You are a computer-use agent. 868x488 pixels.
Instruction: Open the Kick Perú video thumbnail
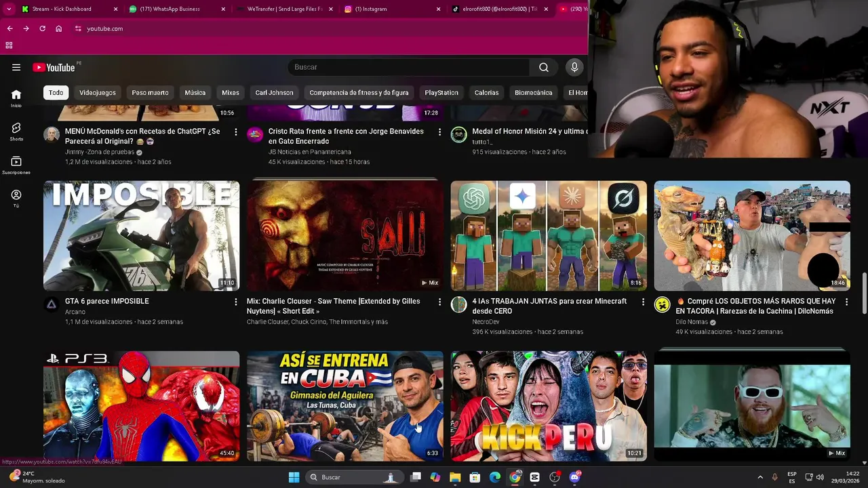tap(549, 406)
